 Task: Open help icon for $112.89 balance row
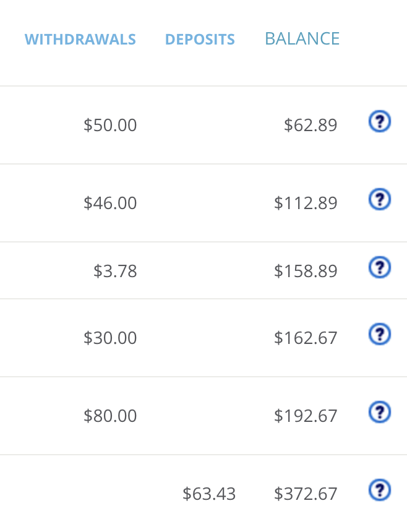coord(380,200)
